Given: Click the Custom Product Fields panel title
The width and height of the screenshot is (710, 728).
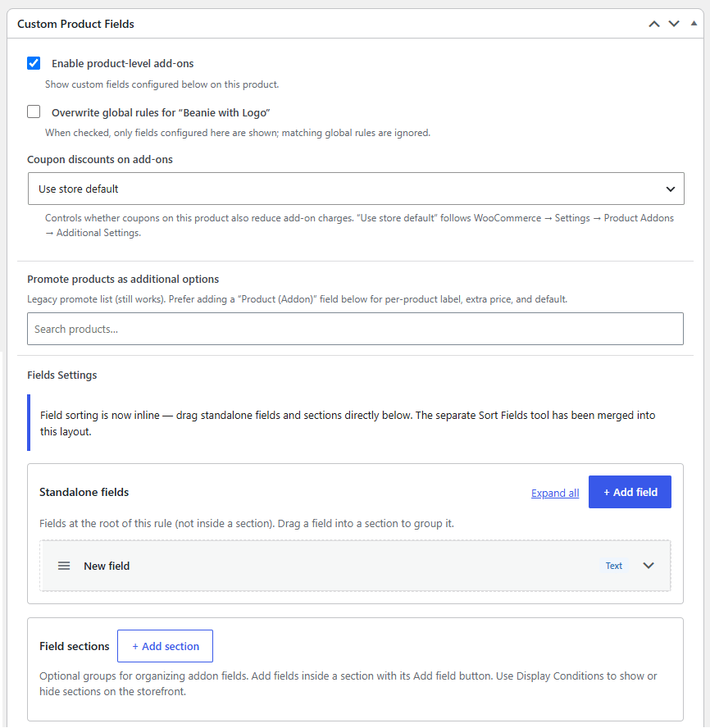Looking at the screenshot, I should [75, 24].
